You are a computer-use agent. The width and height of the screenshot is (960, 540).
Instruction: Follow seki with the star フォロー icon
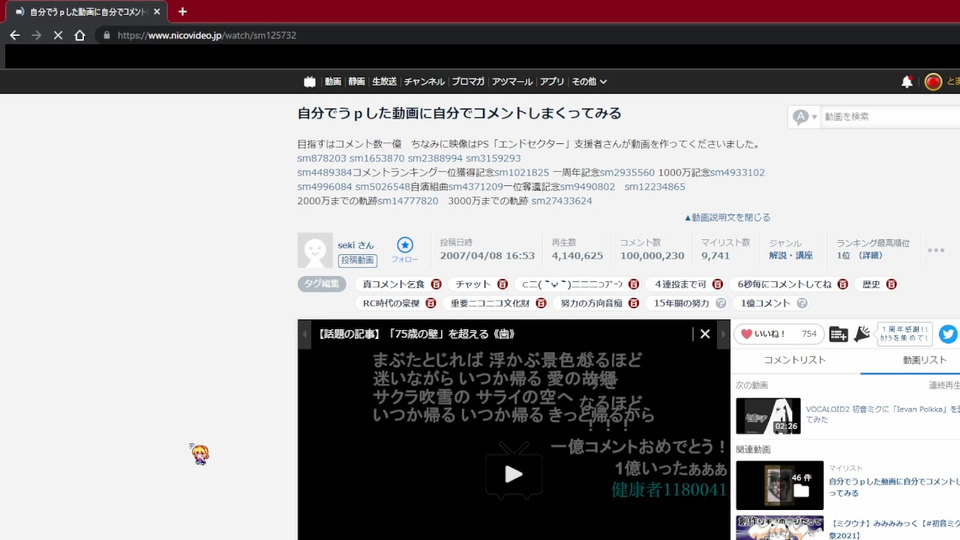point(405,249)
